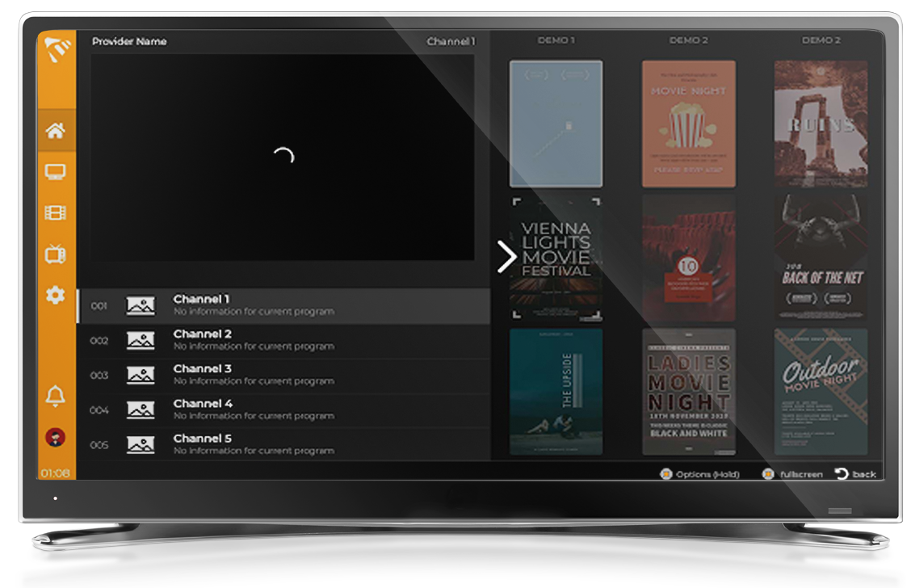Open the Outdoor Movie Night poster
Viewport: 911px width, 588px height.
pyautogui.click(x=821, y=392)
